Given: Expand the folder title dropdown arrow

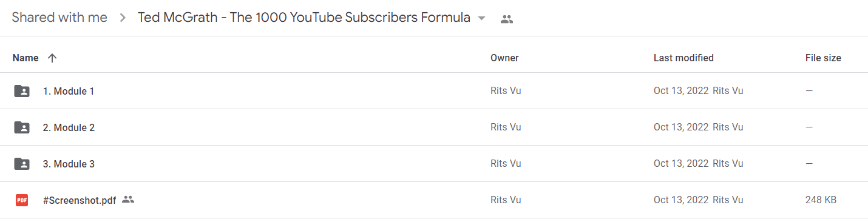Looking at the screenshot, I should point(482,18).
